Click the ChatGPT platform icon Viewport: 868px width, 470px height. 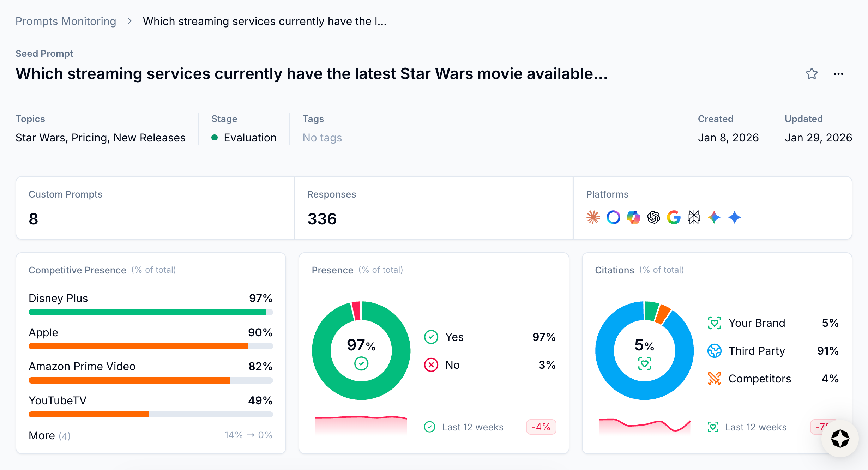[653, 217]
